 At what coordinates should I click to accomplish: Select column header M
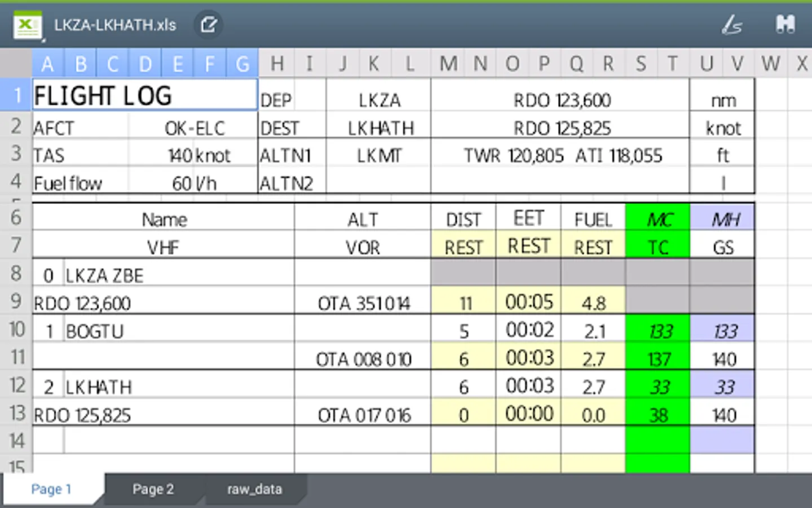click(x=448, y=64)
